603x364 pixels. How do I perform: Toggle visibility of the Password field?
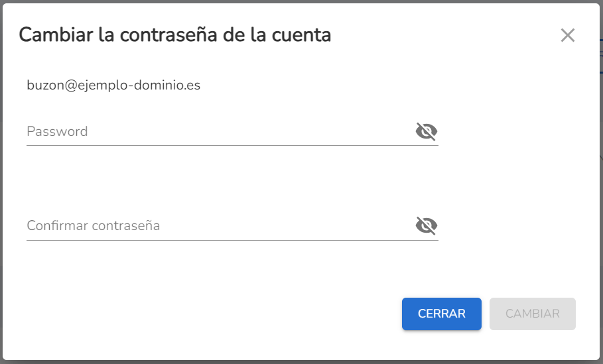pyautogui.click(x=426, y=131)
